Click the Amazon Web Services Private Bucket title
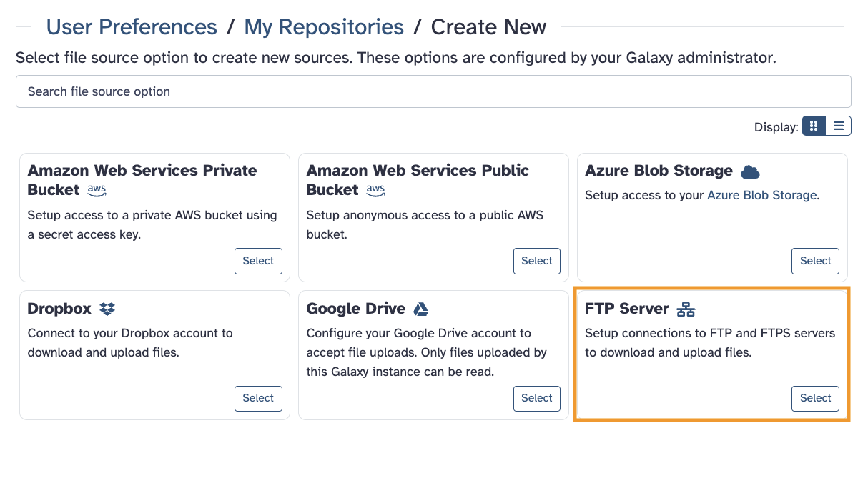 pos(142,180)
